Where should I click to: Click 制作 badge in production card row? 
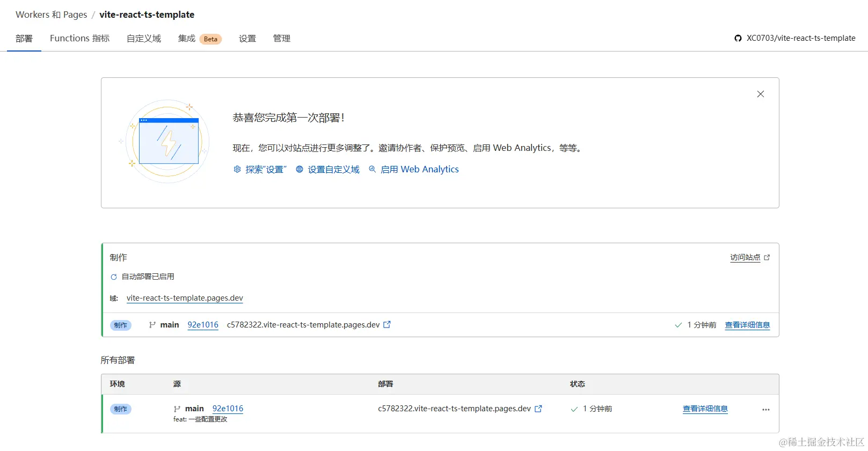pos(121,325)
